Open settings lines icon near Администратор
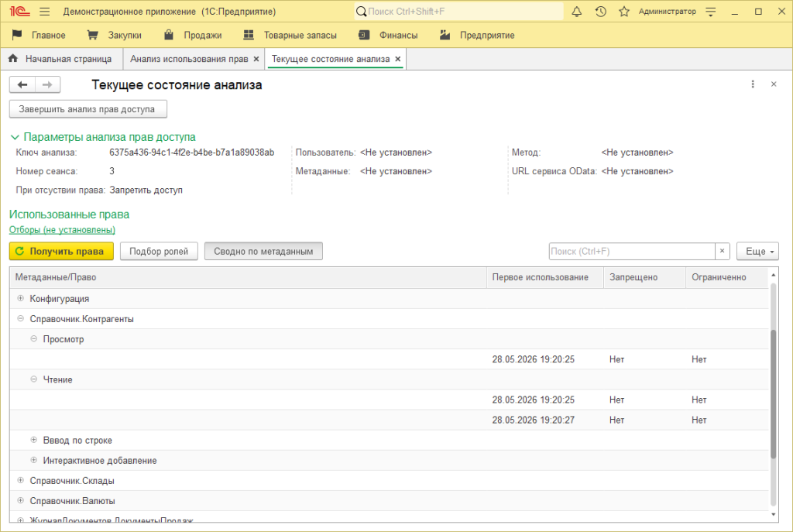This screenshot has width=793, height=532. [711, 12]
